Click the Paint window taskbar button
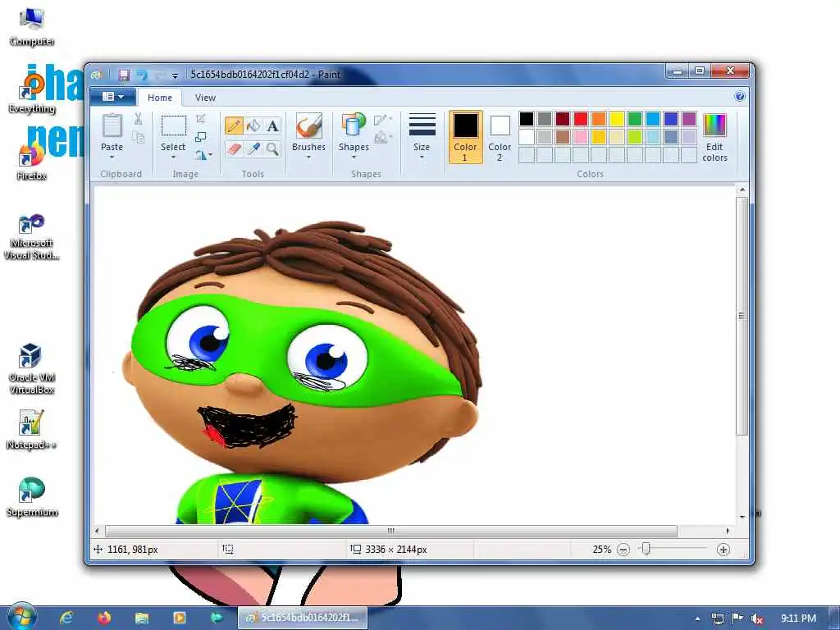 tap(303, 618)
